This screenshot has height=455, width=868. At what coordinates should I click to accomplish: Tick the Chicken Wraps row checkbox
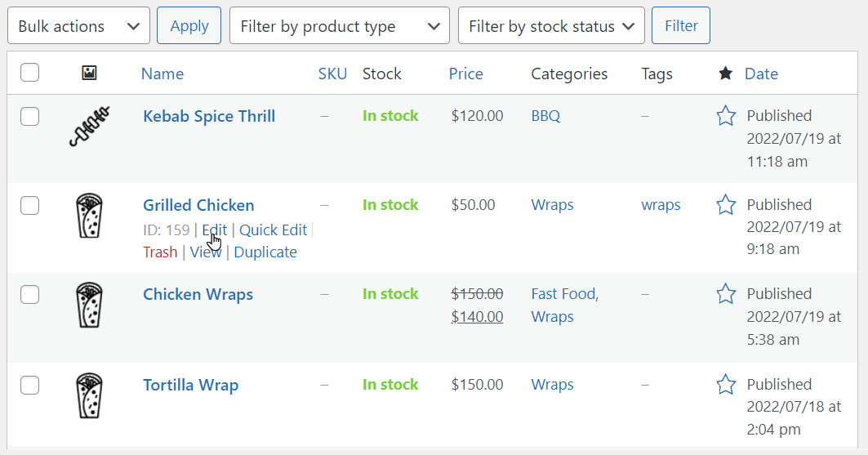(30, 294)
